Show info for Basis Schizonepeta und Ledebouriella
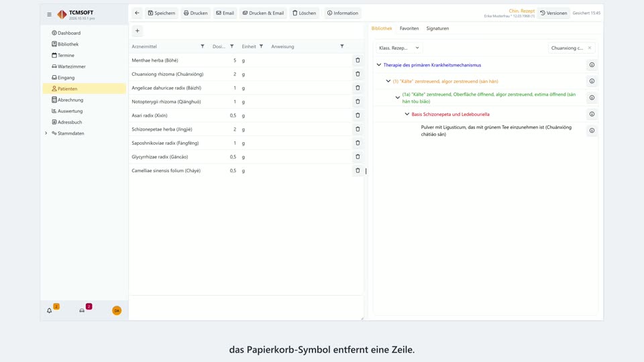The height and width of the screenshot is (362, 644). click(x=592, y=114)
